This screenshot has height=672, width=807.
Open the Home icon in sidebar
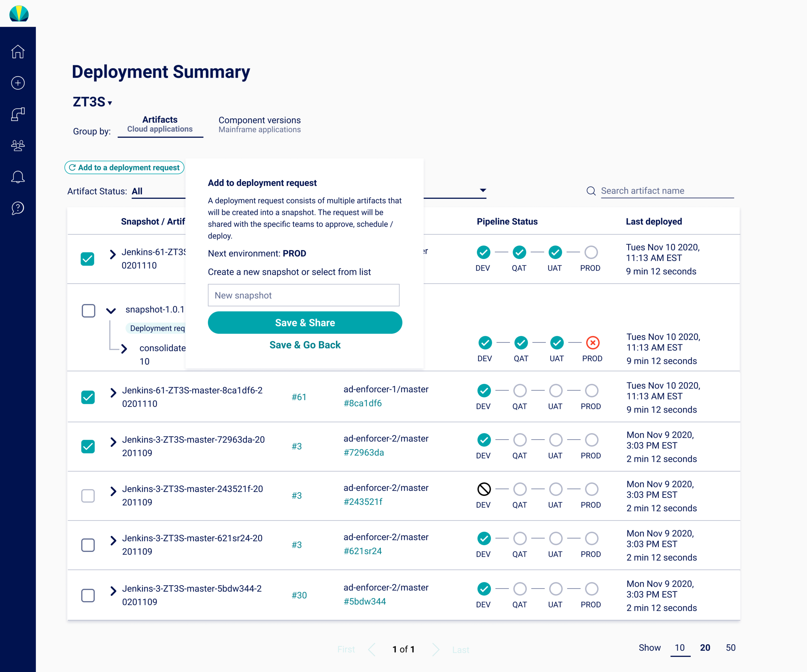pyautogui.click(x=18, y=51)
